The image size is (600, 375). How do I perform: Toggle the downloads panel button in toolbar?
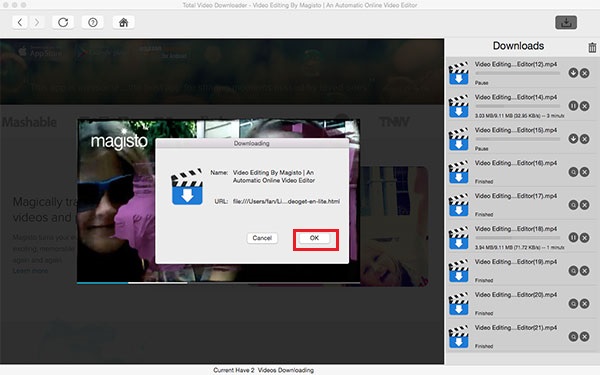(566, 23)
